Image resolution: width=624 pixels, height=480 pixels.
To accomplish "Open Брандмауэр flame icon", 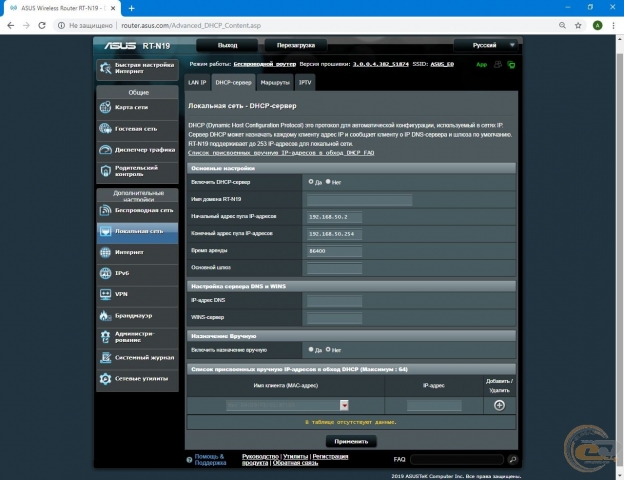I will (x=105, y=316).
